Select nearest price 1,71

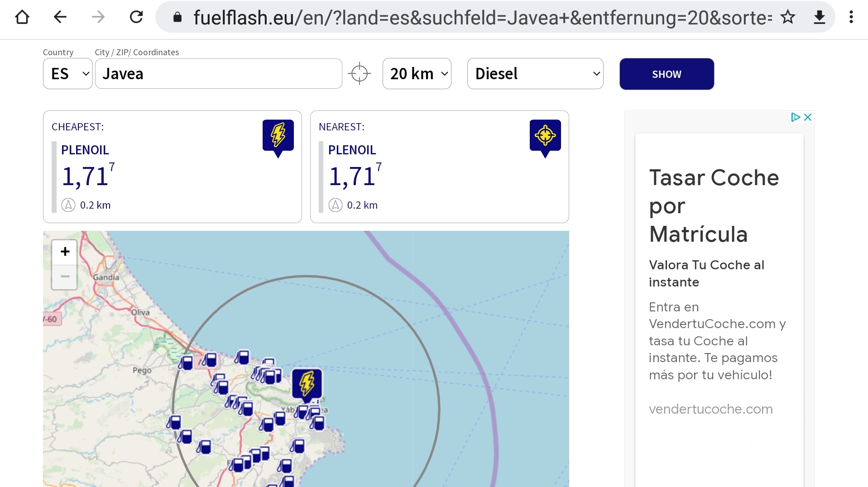coord(355,176)
